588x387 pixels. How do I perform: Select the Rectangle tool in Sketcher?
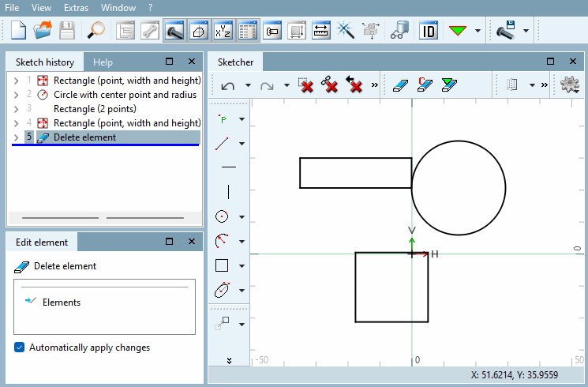pos(222,265)
